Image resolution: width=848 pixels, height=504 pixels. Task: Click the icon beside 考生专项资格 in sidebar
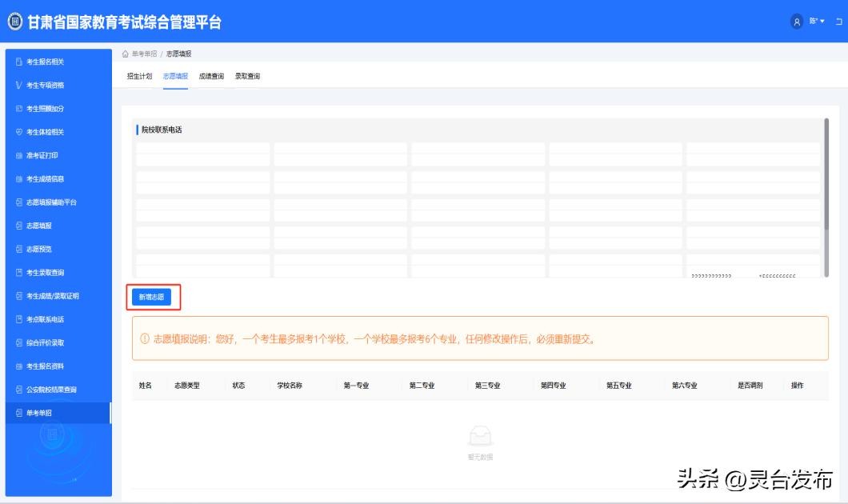[19, 86]
